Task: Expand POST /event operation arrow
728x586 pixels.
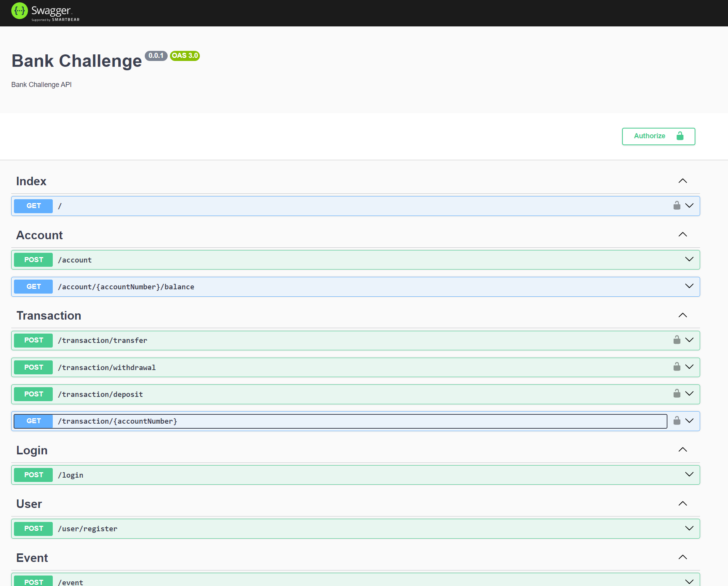Action: pos(689,581)
